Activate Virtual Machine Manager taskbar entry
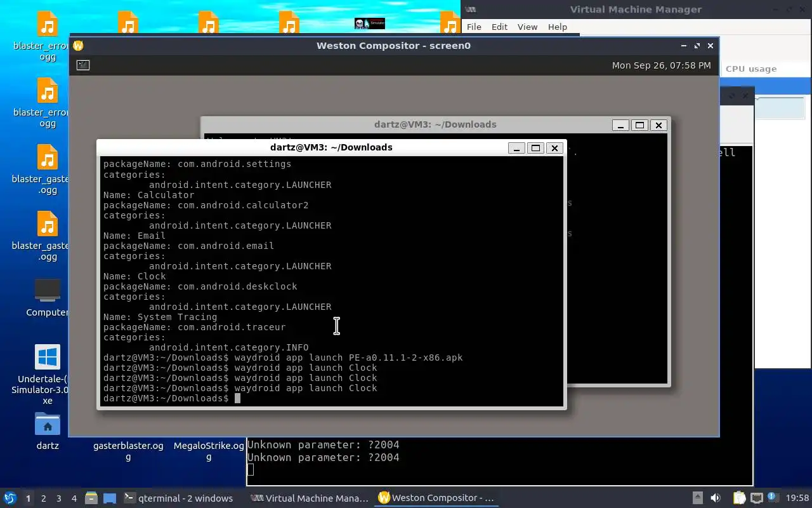This screenshot has width=812, height=508. pyautogui.click(x=310, y=498)
